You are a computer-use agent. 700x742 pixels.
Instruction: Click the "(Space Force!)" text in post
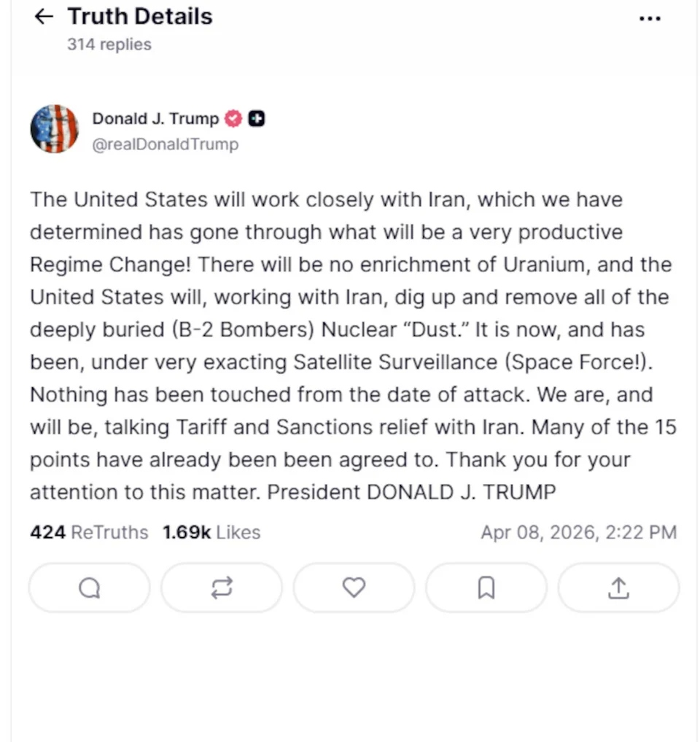591,362
